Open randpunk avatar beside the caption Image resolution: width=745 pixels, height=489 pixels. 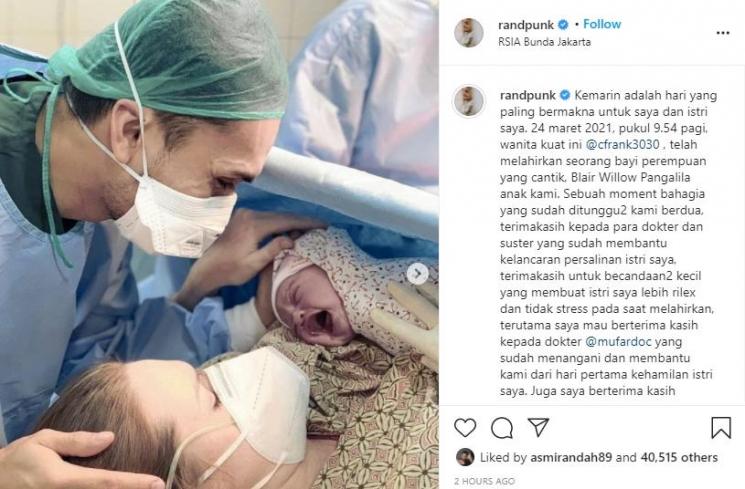coord(469,101)
